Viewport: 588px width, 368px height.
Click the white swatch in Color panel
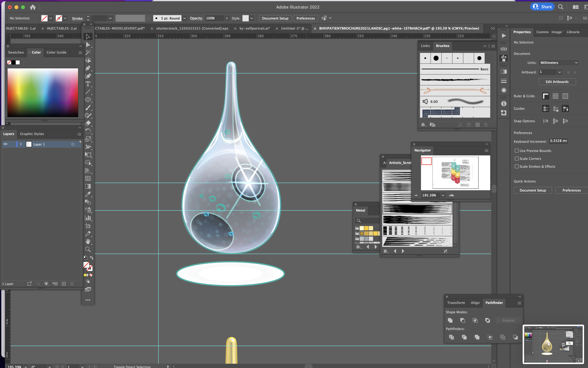[x=18, y=63]
